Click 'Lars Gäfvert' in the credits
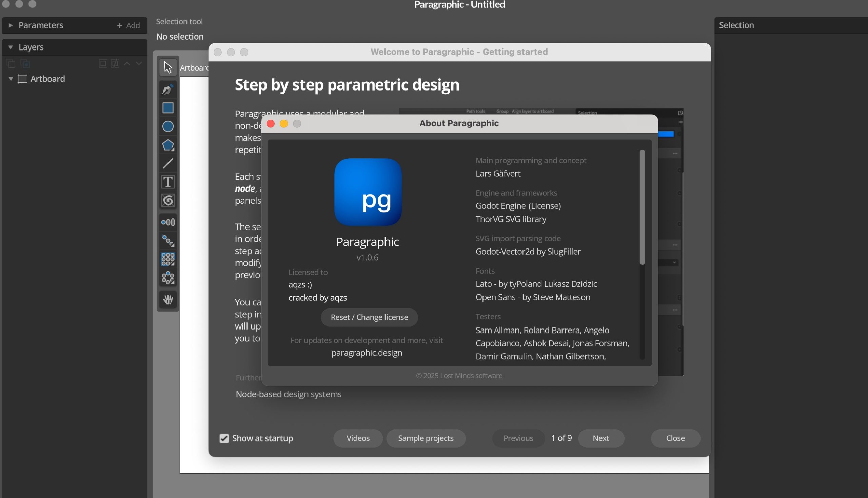 [498, 174]
